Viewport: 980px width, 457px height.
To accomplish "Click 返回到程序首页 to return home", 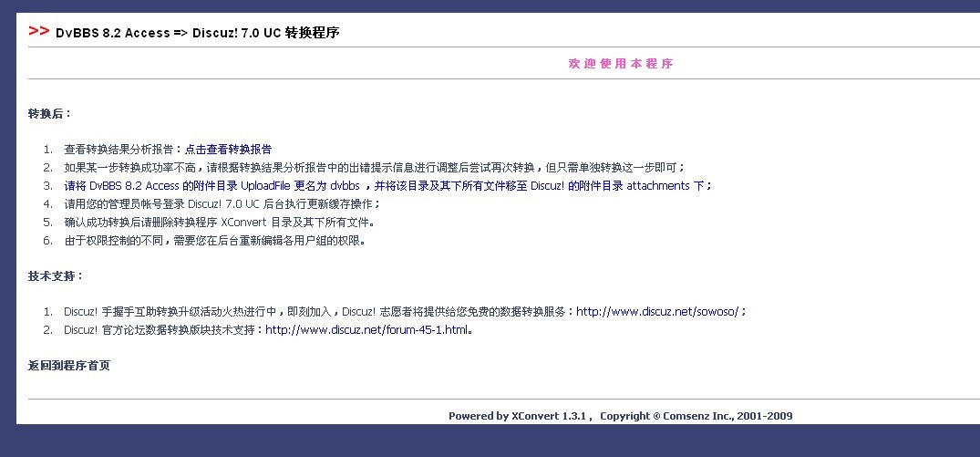I will tap(68, 366).
